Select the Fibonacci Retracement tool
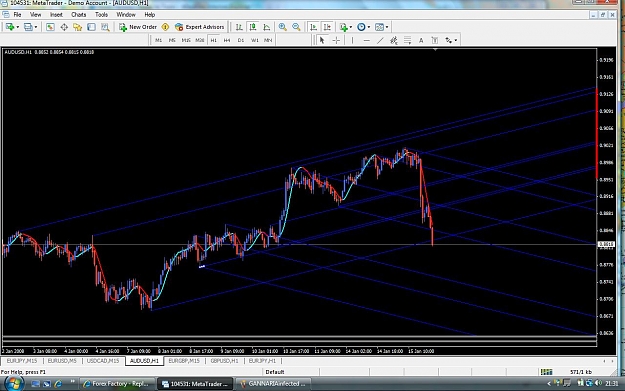 pyautogui.click(x=407, y=40)
